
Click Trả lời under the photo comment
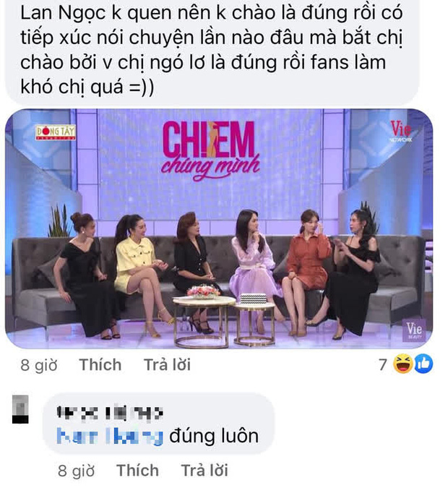(167, 365)
